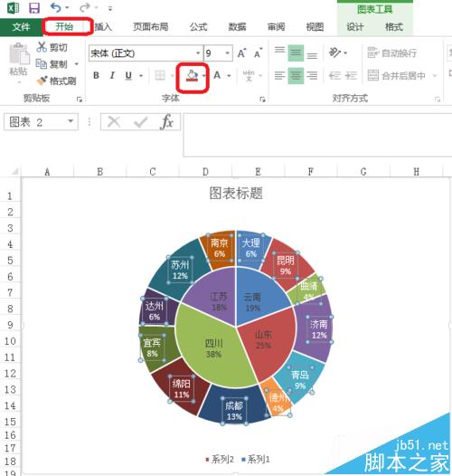Open the chart tools 设计 (Design) tab
This screenshot has width=452, height=476.
click(355, 27)
